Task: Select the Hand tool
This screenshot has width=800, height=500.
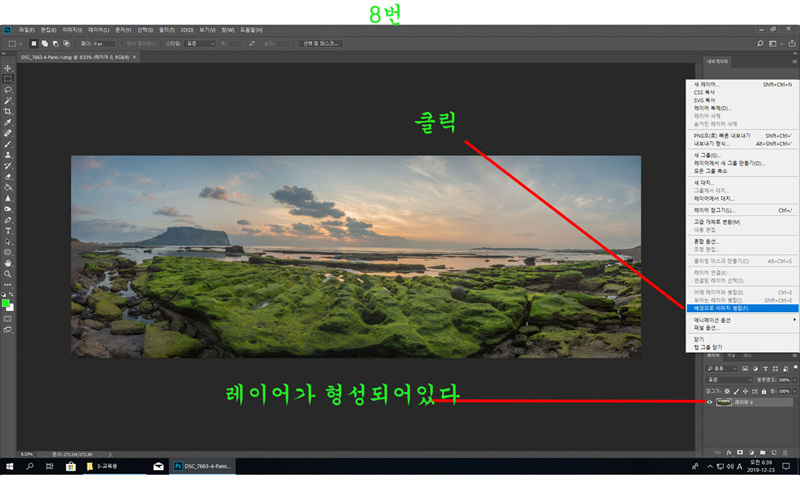Action: coord(8,263)
